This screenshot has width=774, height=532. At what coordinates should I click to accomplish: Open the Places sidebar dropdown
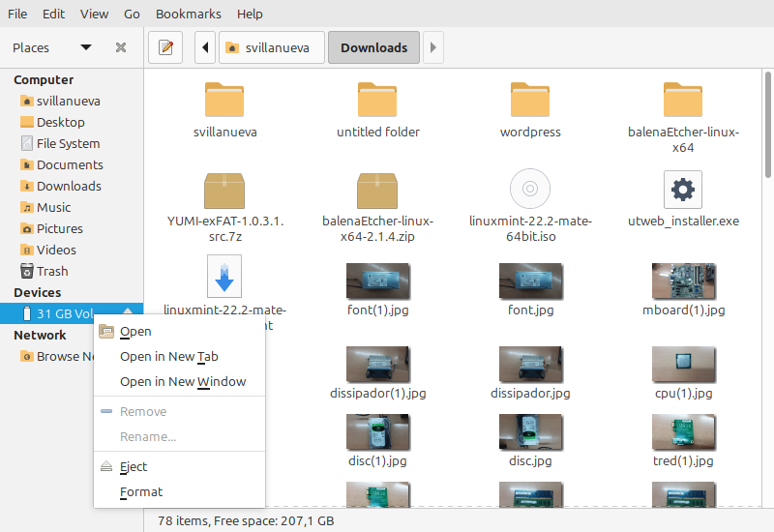tap(86, 47)
